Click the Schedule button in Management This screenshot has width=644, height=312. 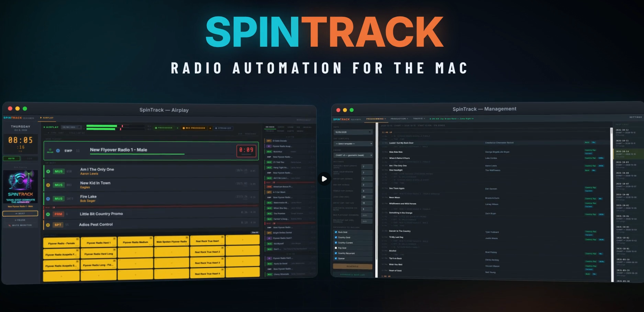coord(353,266)
